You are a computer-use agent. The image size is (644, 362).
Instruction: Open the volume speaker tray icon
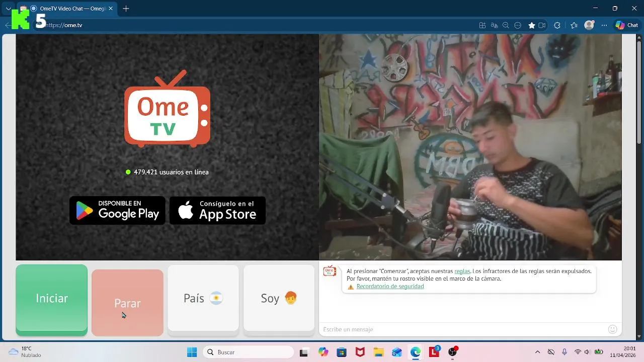tap(587, 352)
